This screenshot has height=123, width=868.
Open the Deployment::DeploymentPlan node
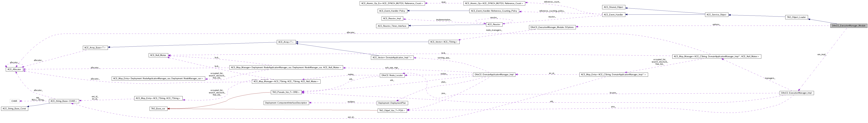coord(392,103)
